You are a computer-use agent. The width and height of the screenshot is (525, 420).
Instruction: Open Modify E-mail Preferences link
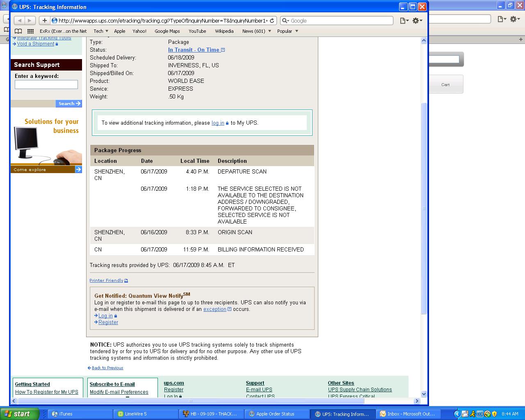pos(119,392)
